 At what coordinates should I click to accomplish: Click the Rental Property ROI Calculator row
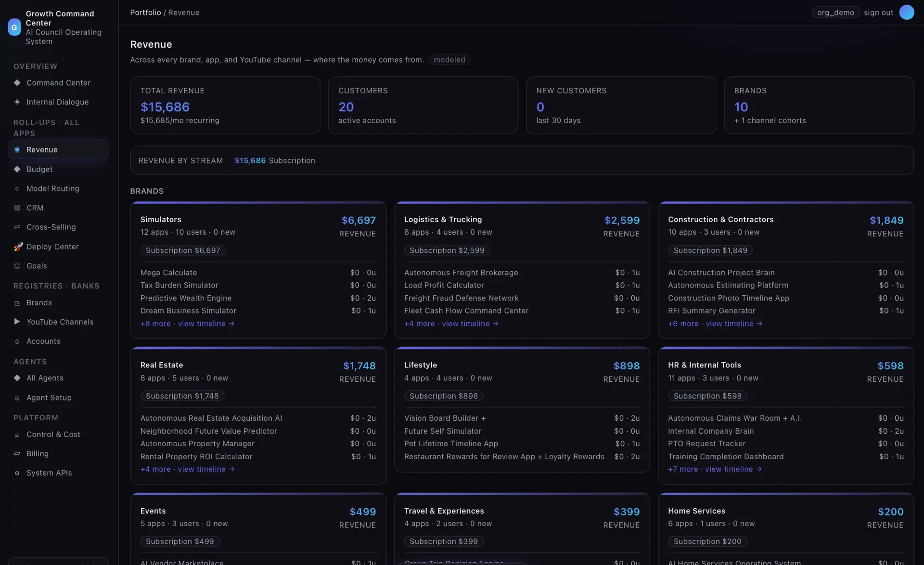click(258, 457)
